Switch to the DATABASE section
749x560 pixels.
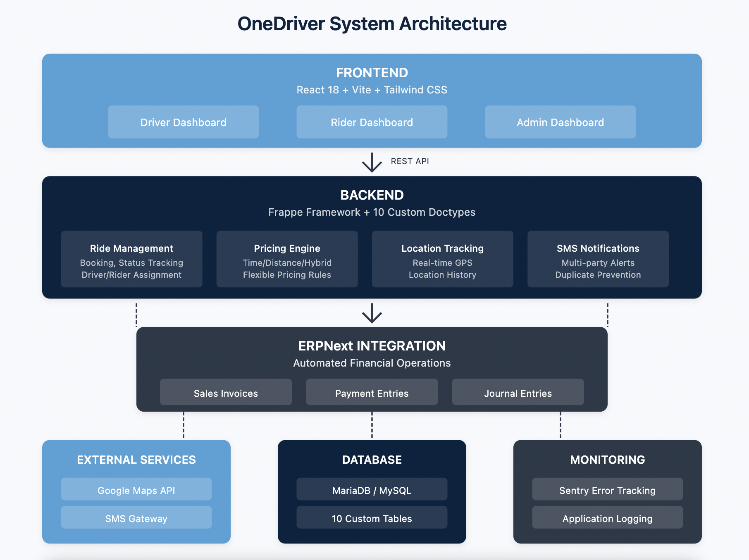point(372,460)
